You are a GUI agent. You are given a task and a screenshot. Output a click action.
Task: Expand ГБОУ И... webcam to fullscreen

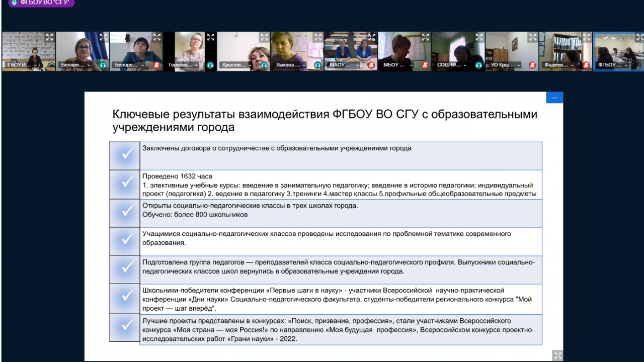[49, 37]
